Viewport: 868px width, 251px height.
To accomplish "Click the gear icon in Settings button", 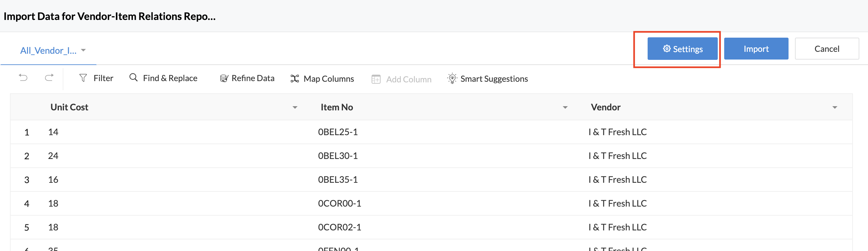I will coord(667,49).
